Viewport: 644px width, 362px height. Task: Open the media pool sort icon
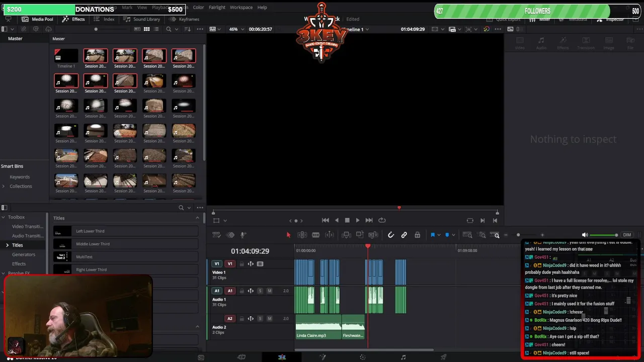(x=188, y=29)
